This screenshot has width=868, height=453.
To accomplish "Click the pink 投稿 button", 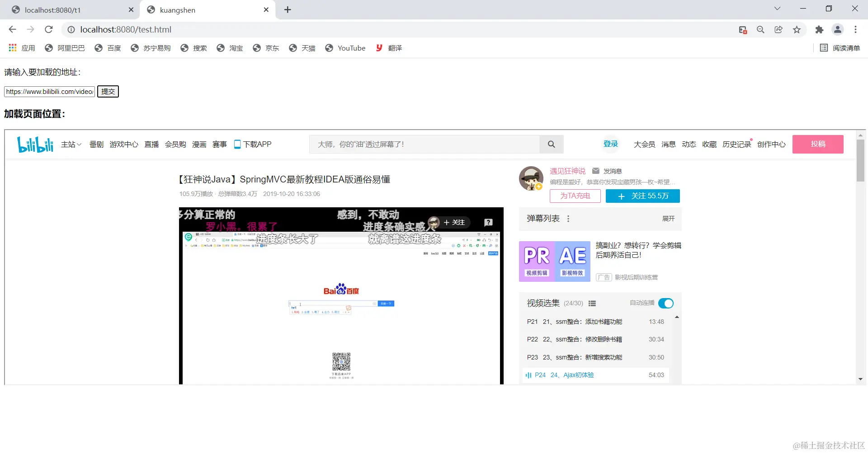I will 818,144.
